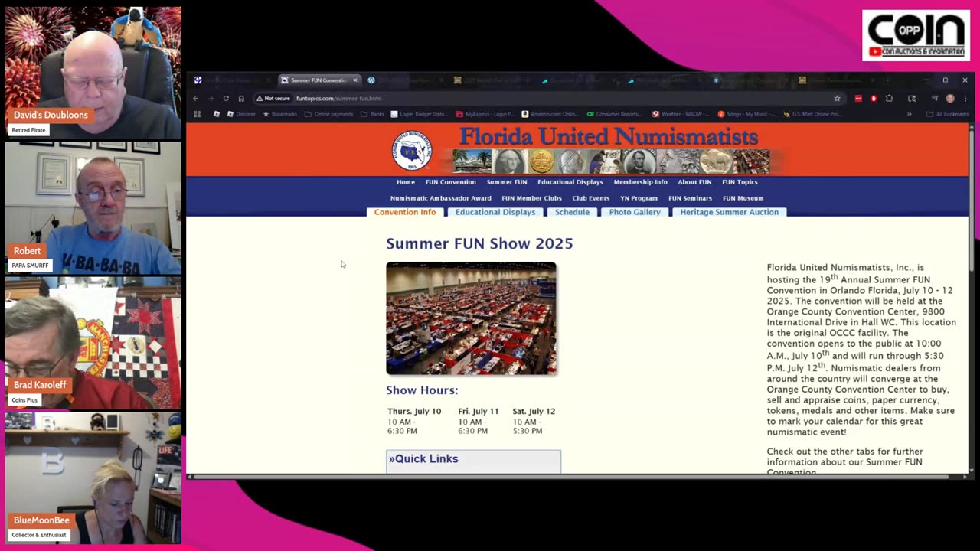This screenshot has height=551, width=980.
Task: Open the FUN Member Clubs menu
Action: 532,198
